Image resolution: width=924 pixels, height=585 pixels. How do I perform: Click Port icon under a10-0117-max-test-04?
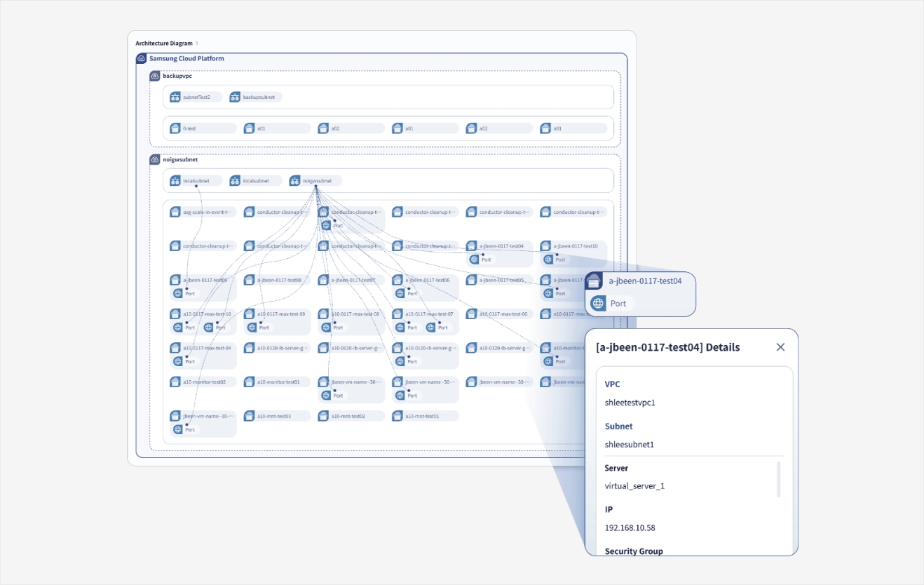(x=177, y=361)
